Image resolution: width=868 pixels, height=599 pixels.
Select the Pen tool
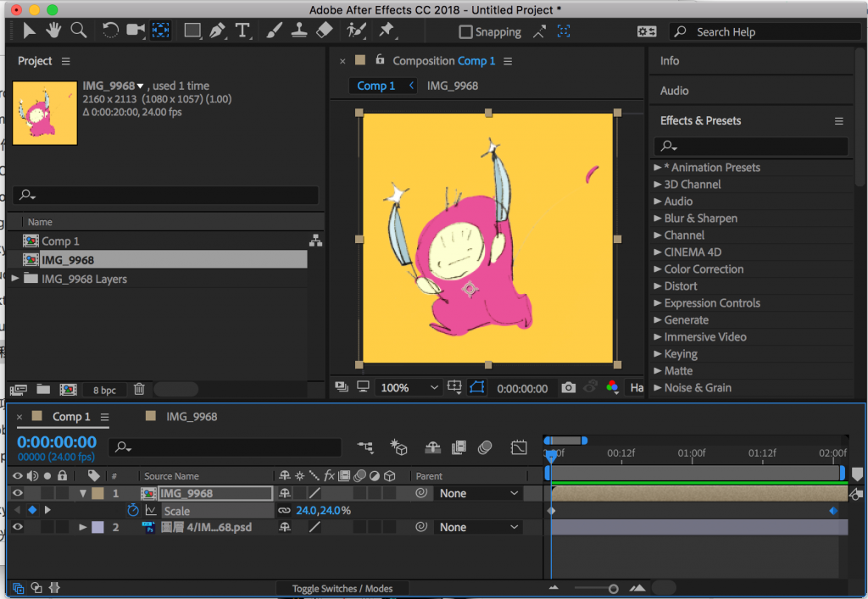click(x=218, y=31)
